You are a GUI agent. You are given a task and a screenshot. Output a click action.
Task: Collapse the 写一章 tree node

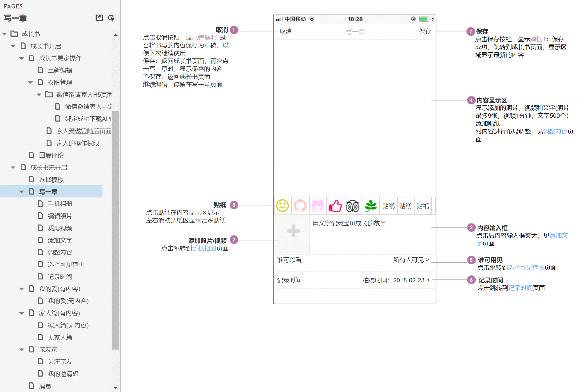[x=22, y=192]
